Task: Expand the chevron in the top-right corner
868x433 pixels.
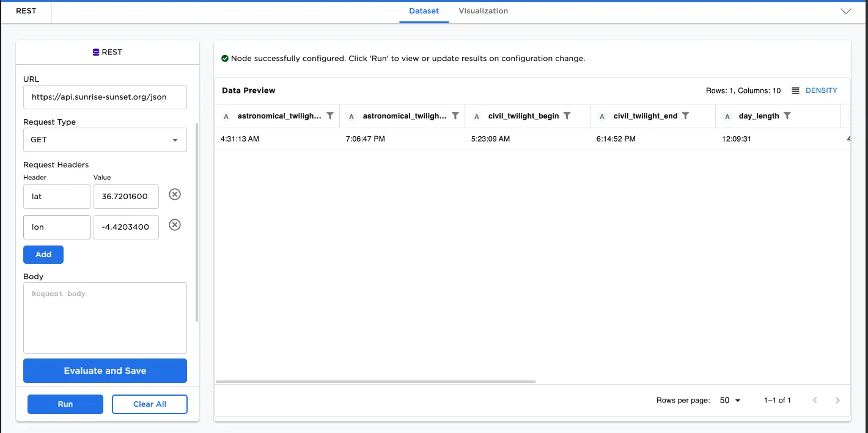Action: click(846, 11)
